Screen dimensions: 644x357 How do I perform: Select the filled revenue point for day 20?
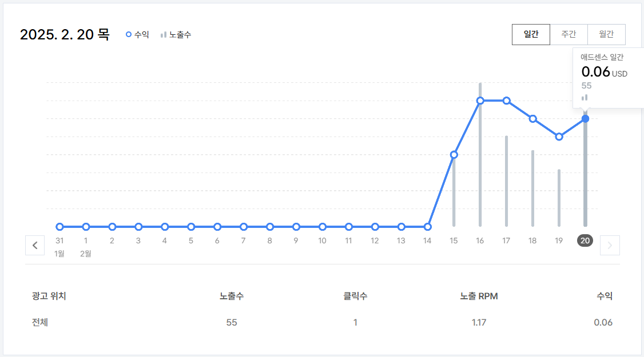(585, 119)
